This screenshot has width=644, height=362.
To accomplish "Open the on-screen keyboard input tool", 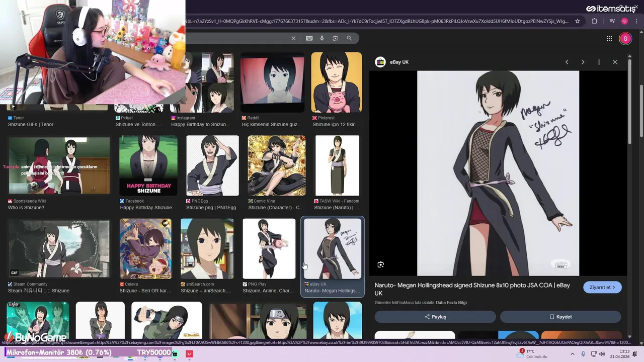I will coord(309,38).
